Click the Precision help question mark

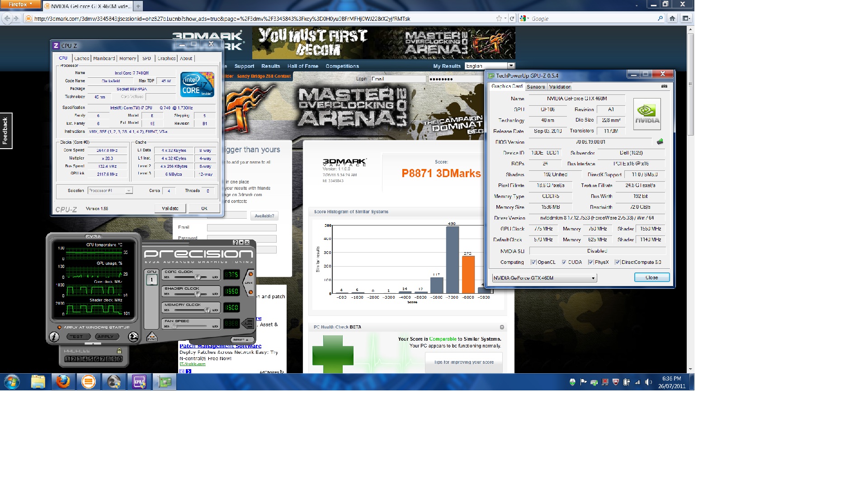click(235, 243)
